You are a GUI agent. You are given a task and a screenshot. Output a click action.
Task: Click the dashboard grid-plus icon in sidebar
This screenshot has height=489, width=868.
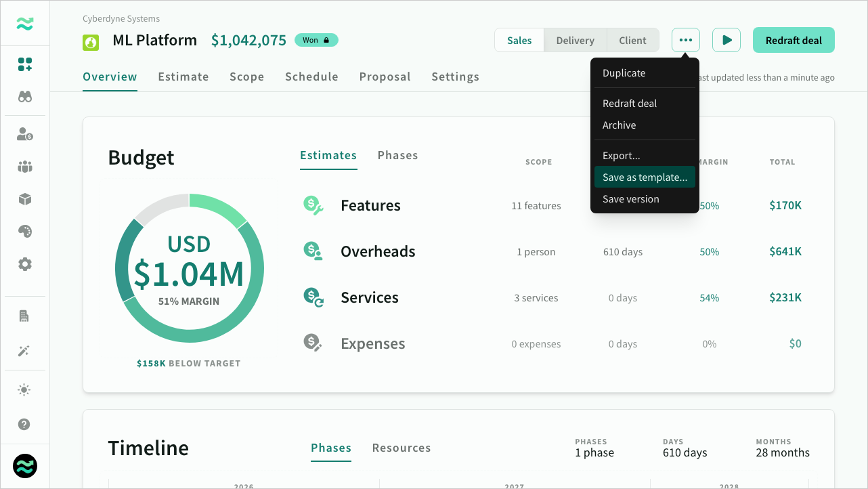[x=25, y=65]
